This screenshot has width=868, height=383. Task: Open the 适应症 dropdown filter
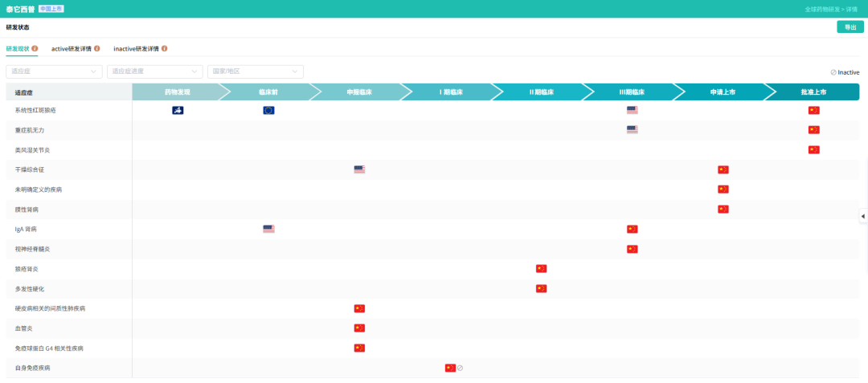54,71
